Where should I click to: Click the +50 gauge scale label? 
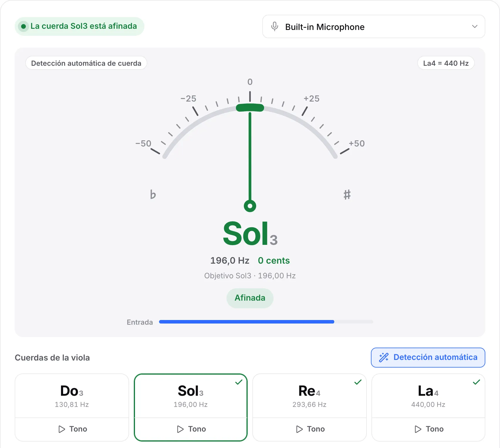pos(357,143)
